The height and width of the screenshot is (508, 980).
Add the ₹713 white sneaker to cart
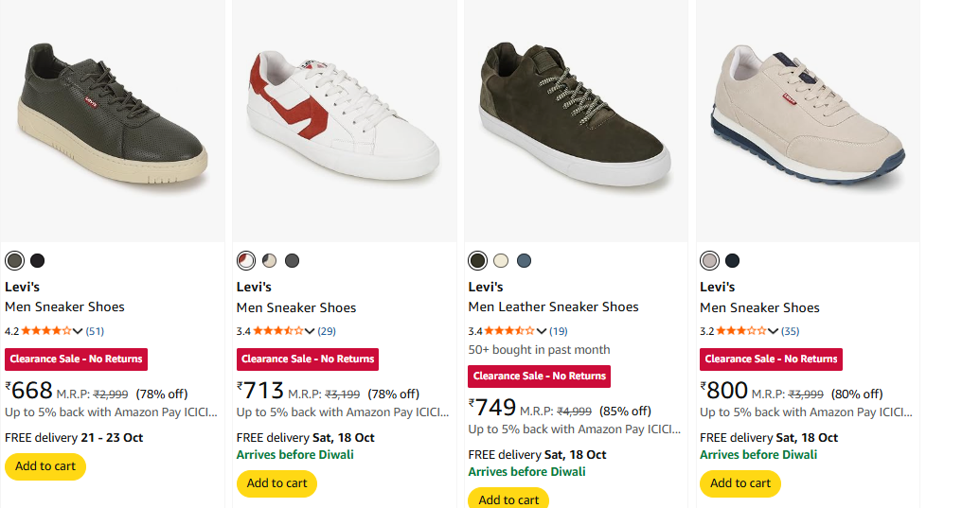[x=276, y=483]
